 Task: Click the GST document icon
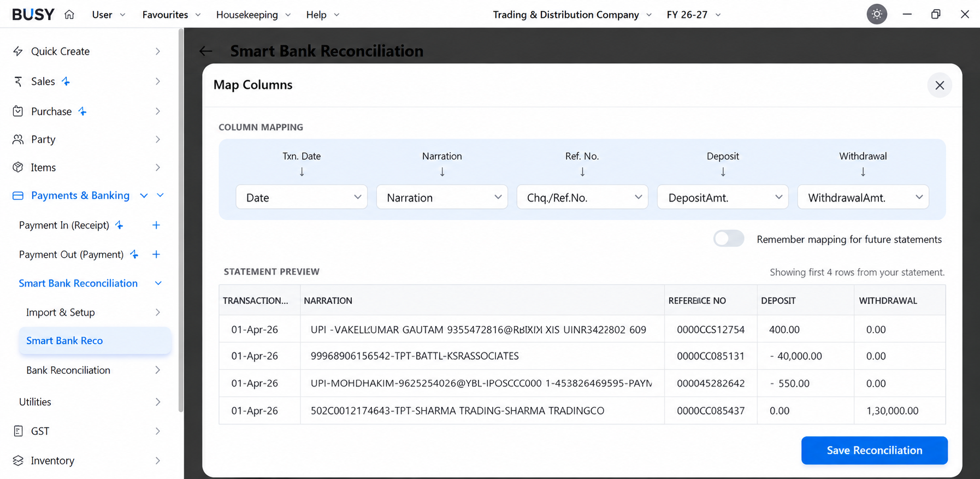(18, 431)
